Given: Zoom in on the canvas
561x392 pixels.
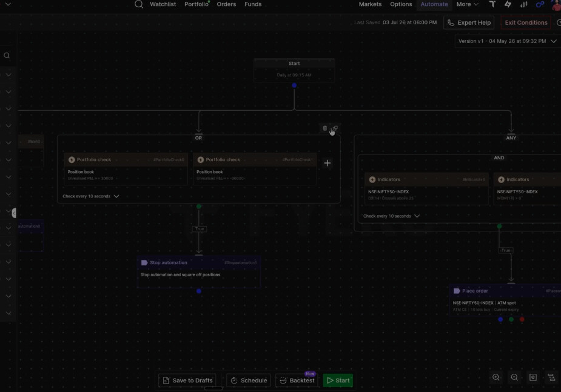Looking at the screenshot, I should [496, 377].
